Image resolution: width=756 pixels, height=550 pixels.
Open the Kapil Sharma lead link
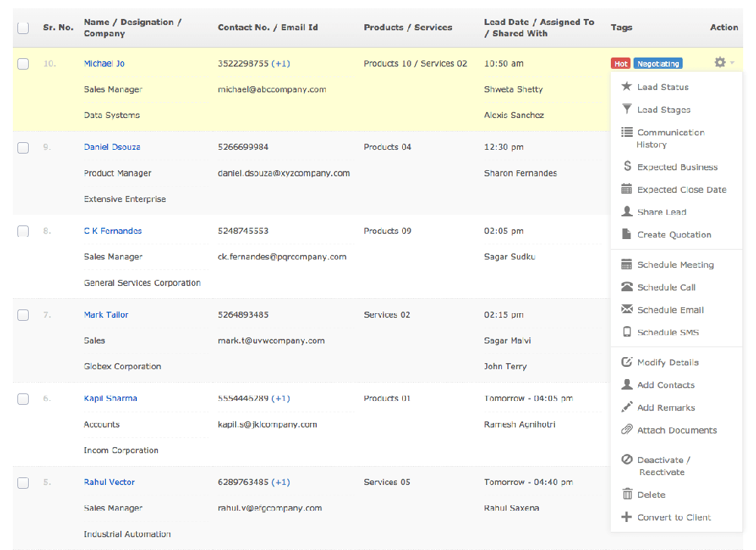tap(110, 398)
